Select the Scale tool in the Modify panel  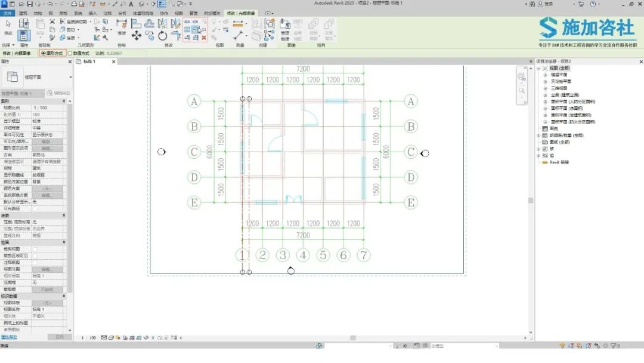tap(196, 30)
